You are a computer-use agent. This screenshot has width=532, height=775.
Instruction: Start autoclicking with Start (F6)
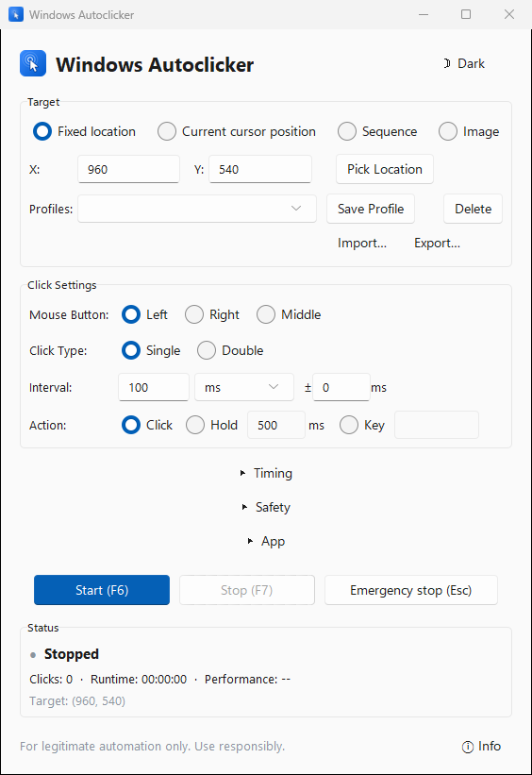click(102, 590)
